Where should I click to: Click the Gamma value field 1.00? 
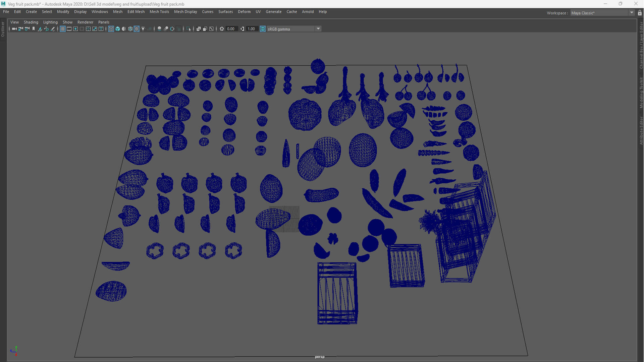252,29
